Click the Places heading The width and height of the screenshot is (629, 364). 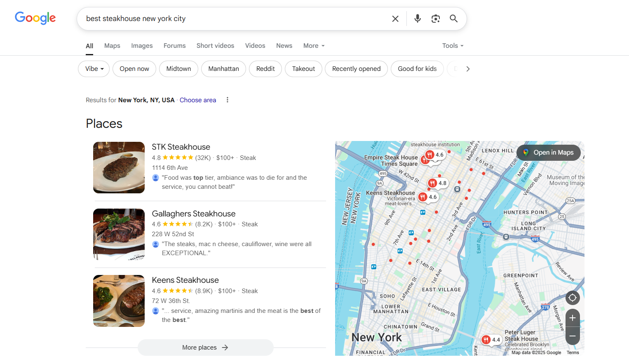[104, 124]
